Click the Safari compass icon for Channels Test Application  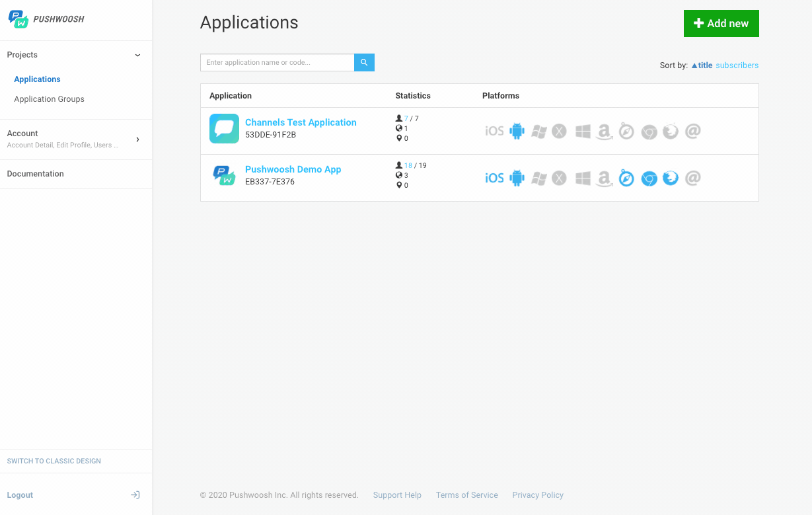coord(626,131)
